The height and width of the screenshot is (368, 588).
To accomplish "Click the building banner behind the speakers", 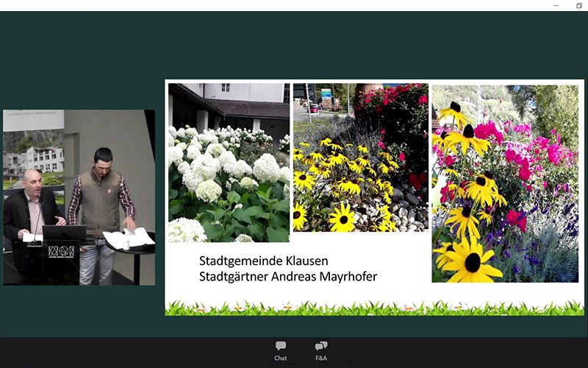I will [33, 147].
